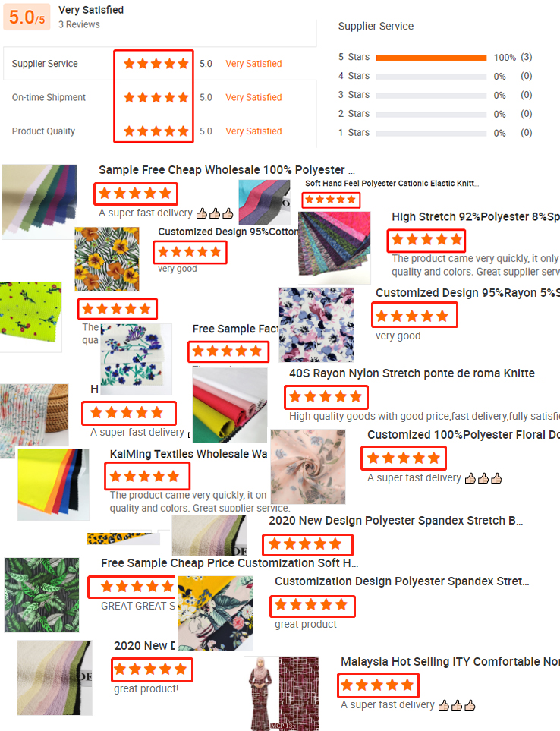Click the 5 Stars orange rating bar
This screenshot has width=560, height=731.
pos(432,58)
